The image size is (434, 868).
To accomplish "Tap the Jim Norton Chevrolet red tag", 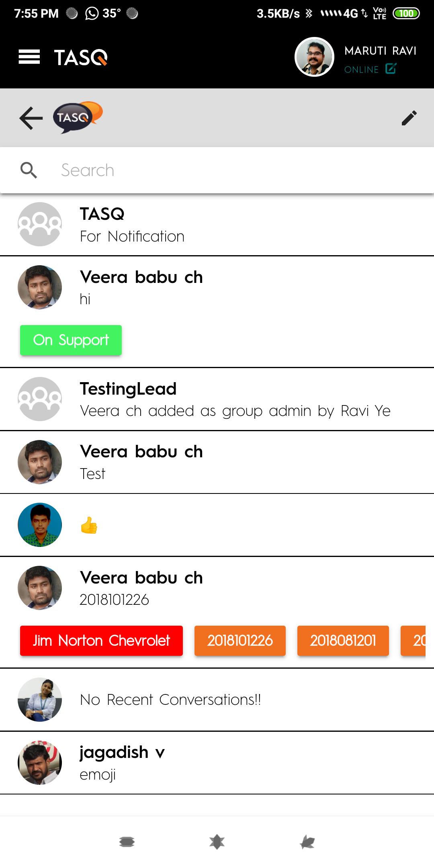I will (101, 641).
